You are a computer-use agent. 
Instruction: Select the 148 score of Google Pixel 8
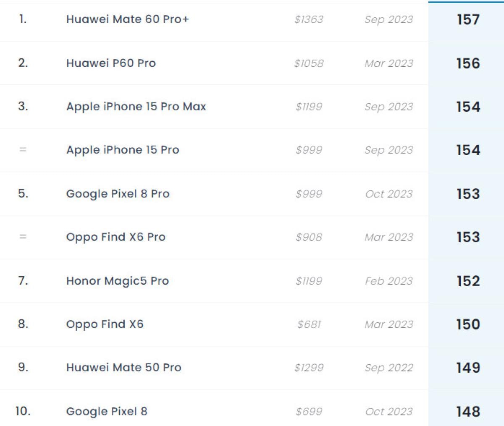pos(468,411)
